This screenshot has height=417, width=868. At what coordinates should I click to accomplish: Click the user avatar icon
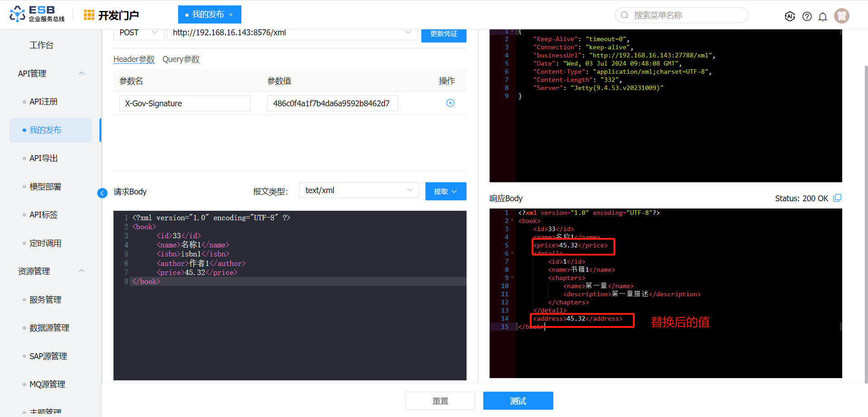click(x=842, y=16)
